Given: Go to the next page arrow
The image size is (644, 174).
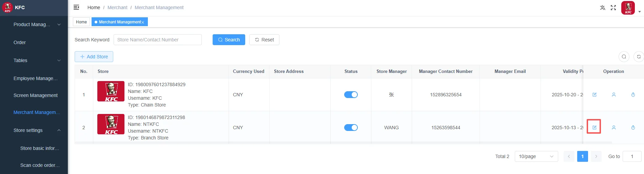Looking at the screenshot, I should click(596, 156).
